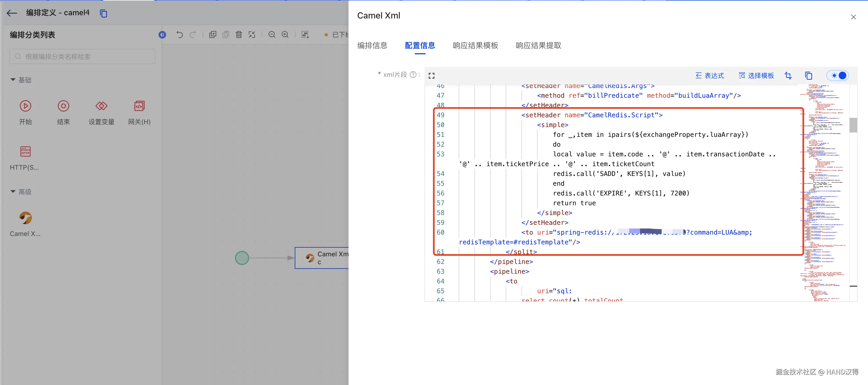The width and height of the screenshot is (868, 385).
Task: Click the zoom out magnifier icon
Action: click(272, 34)
